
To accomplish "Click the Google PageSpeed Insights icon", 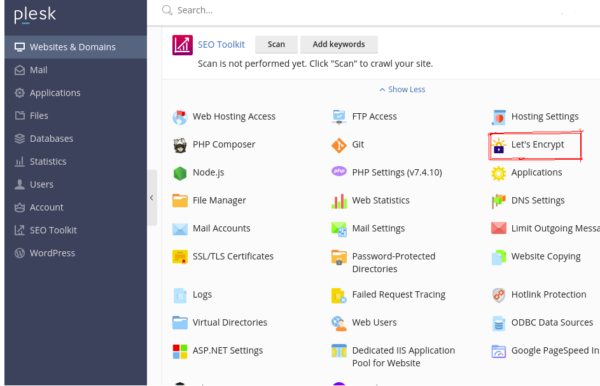I will [498, 351].
